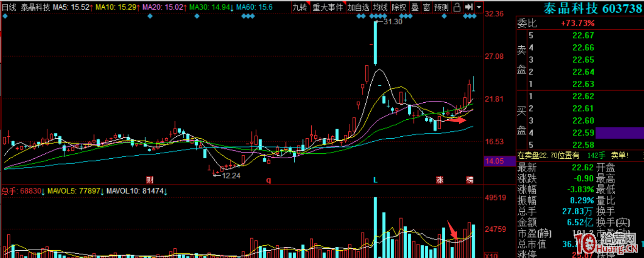Click the 31.30 high price label

tap(393, 22)
